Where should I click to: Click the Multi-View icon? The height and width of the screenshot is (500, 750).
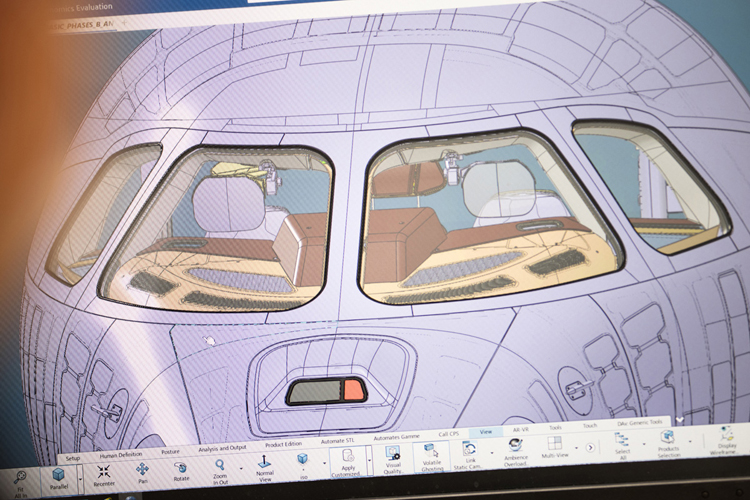[554, 443]
